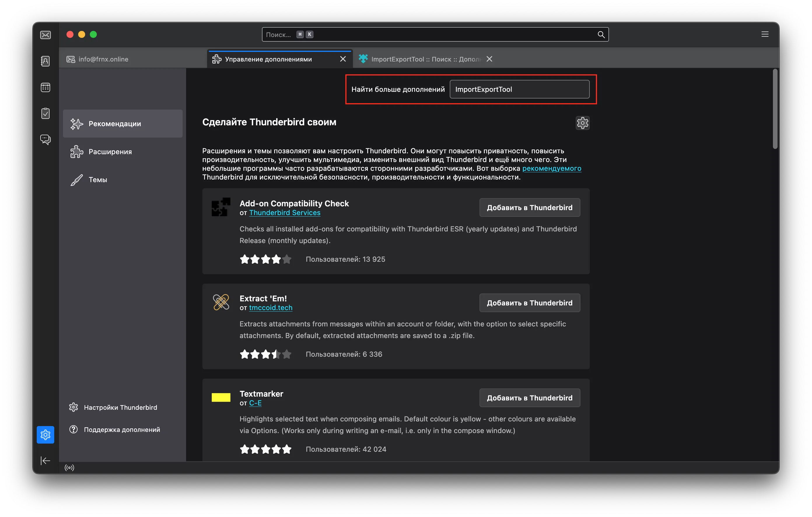Select Расширения in the sidebar
The height and width of the screenshot is (517, 812).
click(x=110, y=152)
